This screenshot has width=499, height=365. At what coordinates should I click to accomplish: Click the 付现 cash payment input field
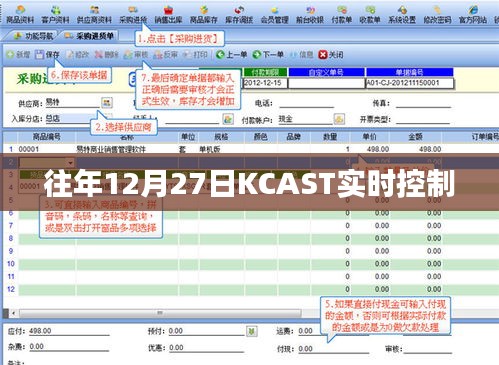[333, 349]
